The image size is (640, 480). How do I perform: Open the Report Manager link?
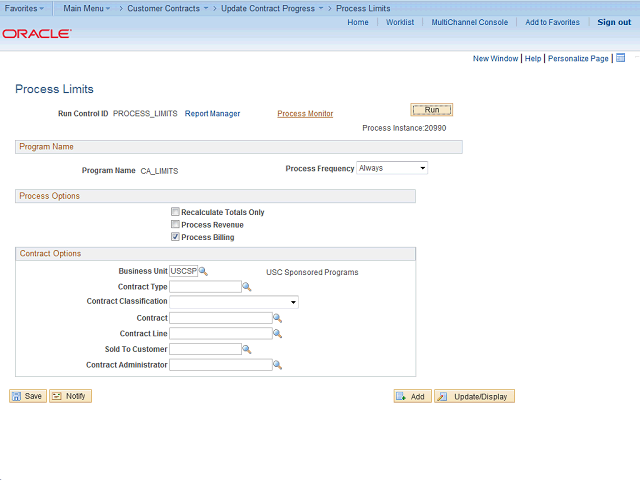pos(212,113)
